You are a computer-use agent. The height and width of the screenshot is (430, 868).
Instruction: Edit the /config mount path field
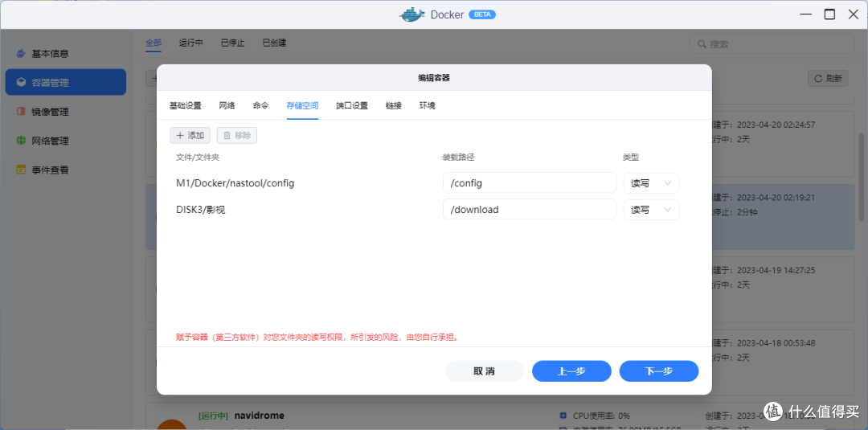(530, 183)
